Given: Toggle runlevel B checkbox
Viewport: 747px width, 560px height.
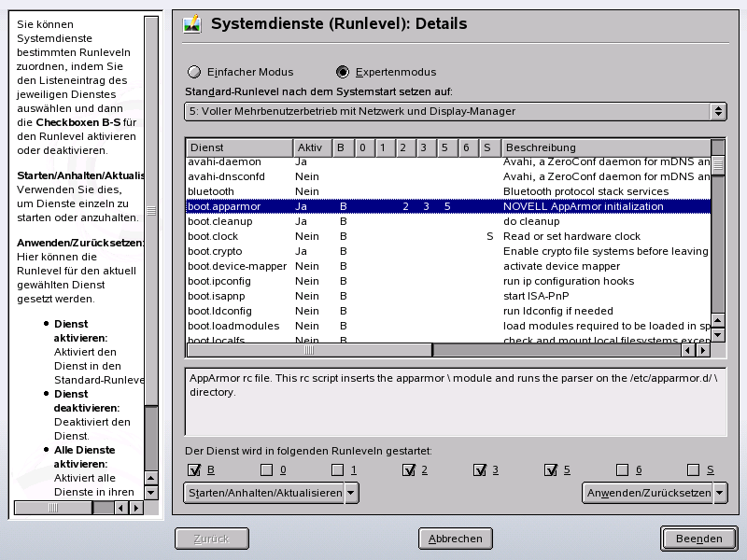Looking at the screenshot, I should coord(195,470).
